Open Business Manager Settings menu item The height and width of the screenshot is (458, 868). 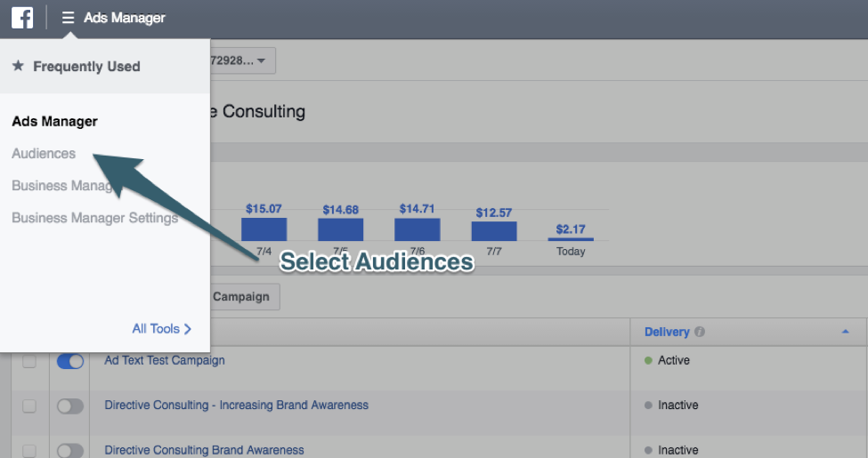[94, 218]
